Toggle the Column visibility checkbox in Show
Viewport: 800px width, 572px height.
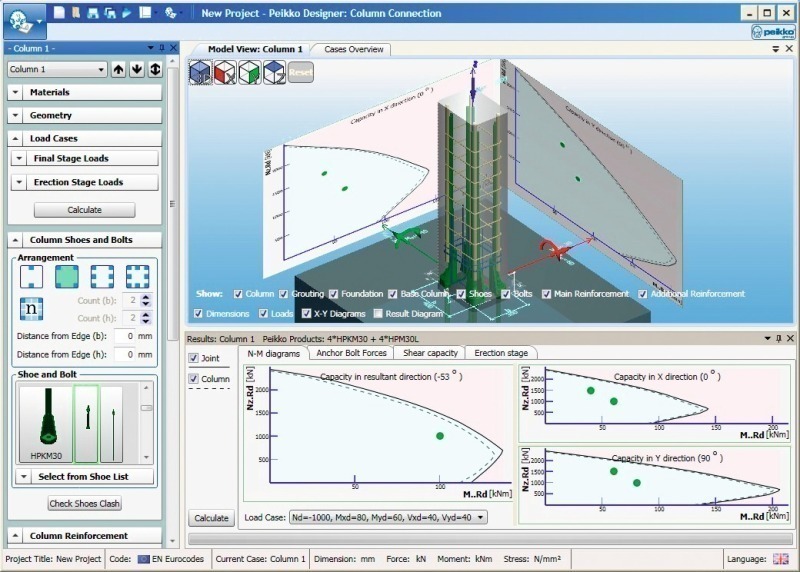238,294
